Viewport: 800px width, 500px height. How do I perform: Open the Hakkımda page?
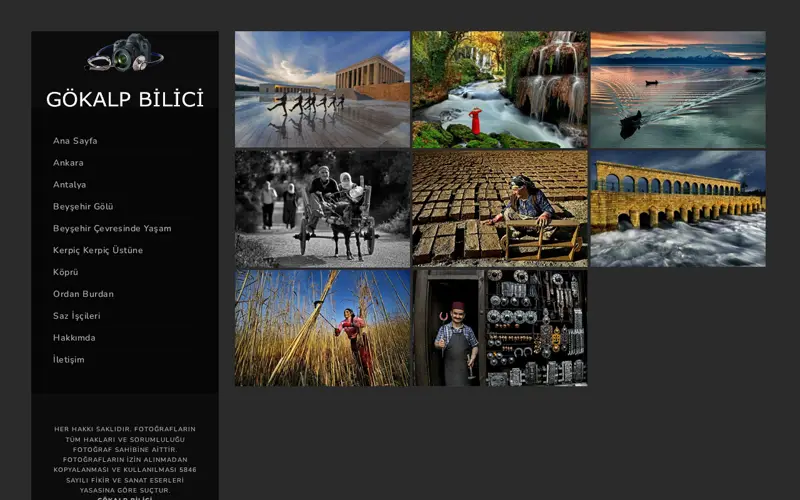pos(74,338)
